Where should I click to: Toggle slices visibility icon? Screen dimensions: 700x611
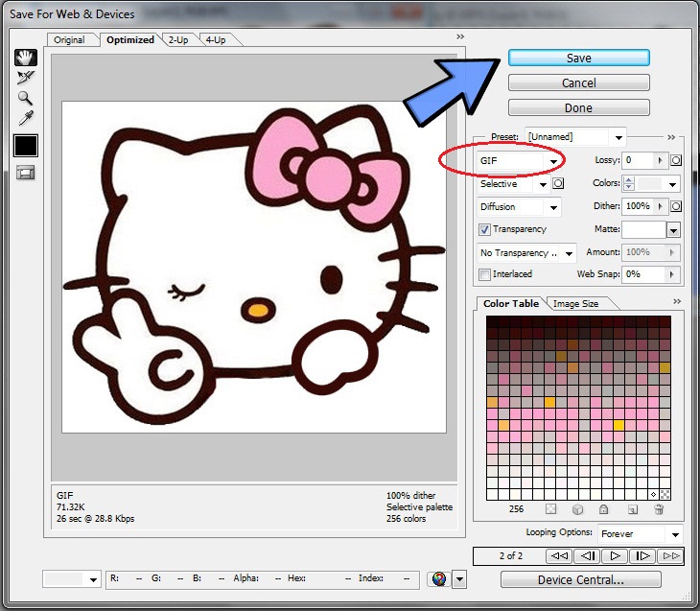click(26, 173)
